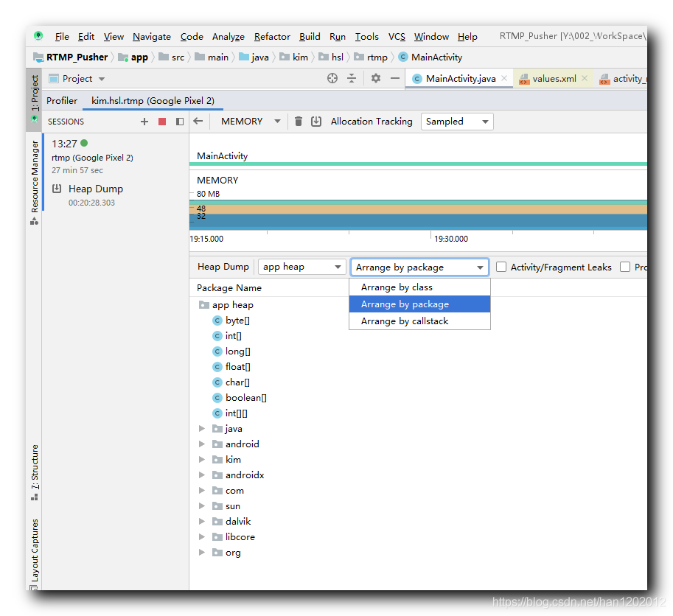Select the kim.hsl.rtmp (Google Pixel 2) profiler tab

153,101
